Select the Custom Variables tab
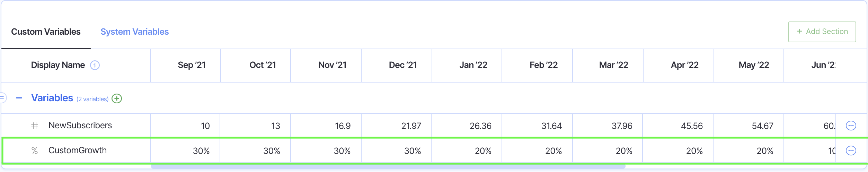The image size is (868, 172). pos(46,32)
